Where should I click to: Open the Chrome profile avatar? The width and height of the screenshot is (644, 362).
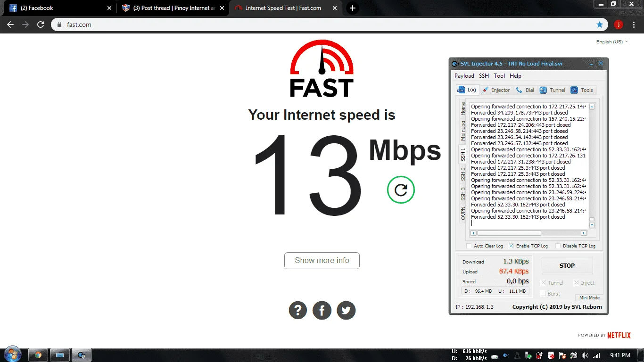[619, 25]
